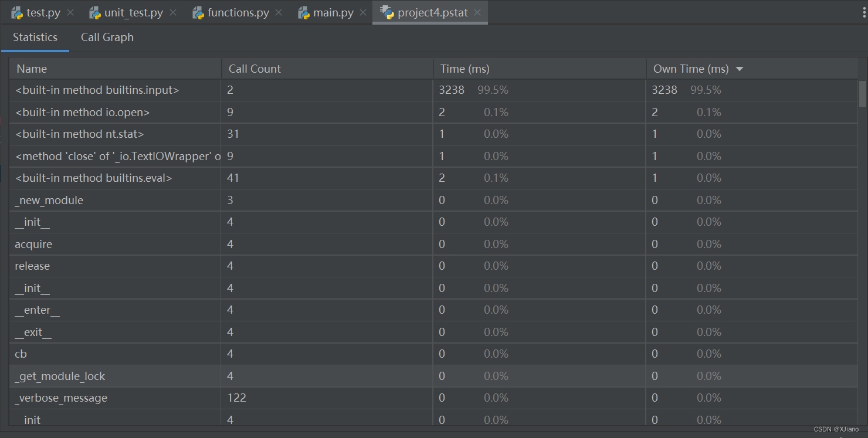This screenshot has height=438, width=868.
Task: Click the Own Time sort descending arrow
Action: tap(740, 69)
